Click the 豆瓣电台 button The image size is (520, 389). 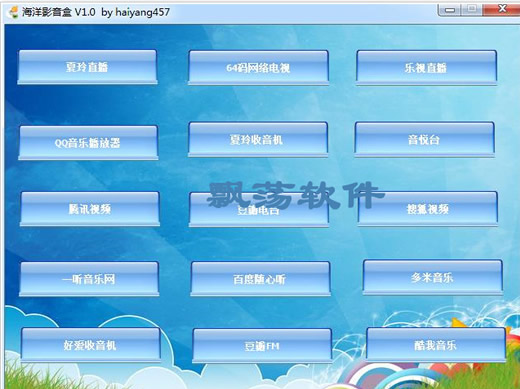pyautogui.click(x=259, y=209)
